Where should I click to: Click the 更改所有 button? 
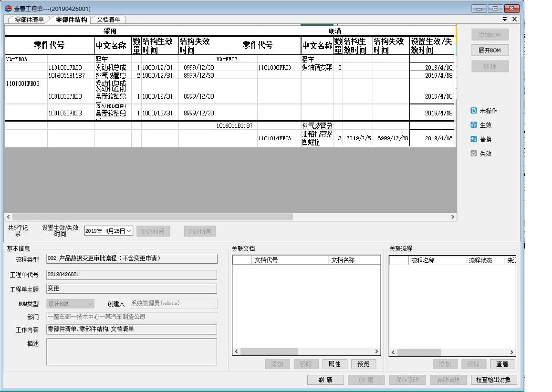coord(199,231)
